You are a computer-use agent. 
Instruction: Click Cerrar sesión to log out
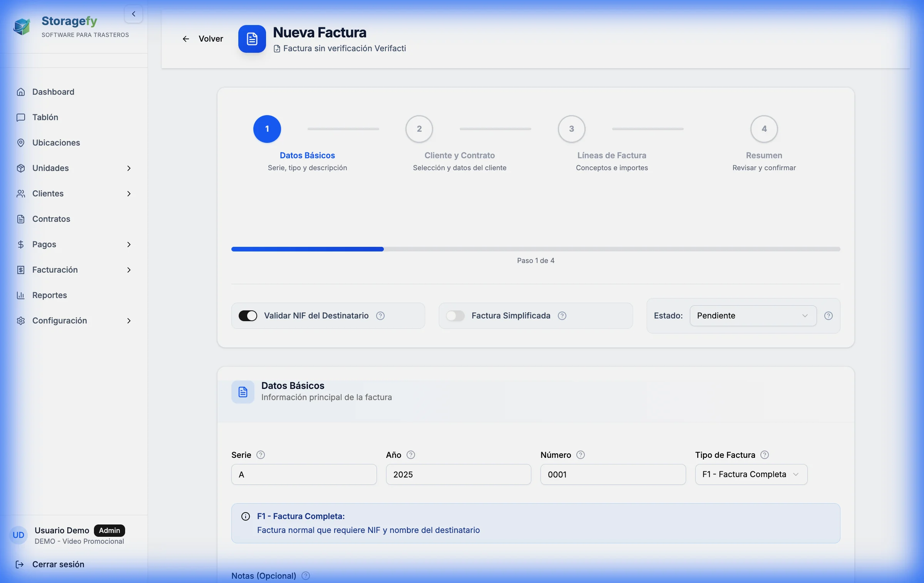tap(58, 564)
